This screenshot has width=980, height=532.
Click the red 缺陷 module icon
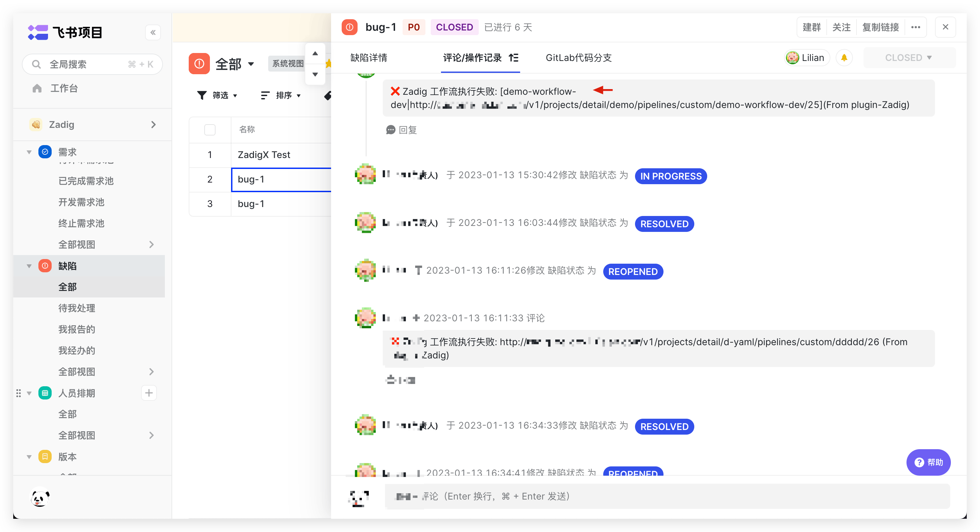pyautogui.click(x=45, y=266)
